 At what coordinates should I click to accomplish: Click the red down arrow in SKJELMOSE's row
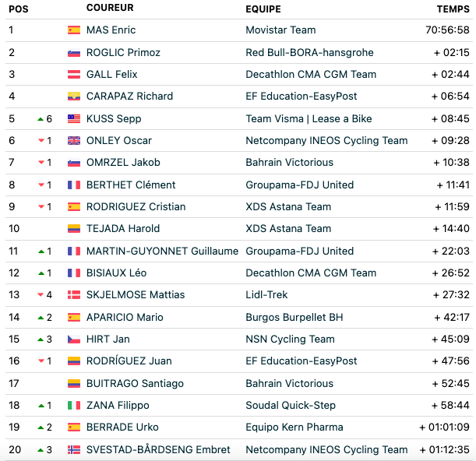click(x=41, y=294)
